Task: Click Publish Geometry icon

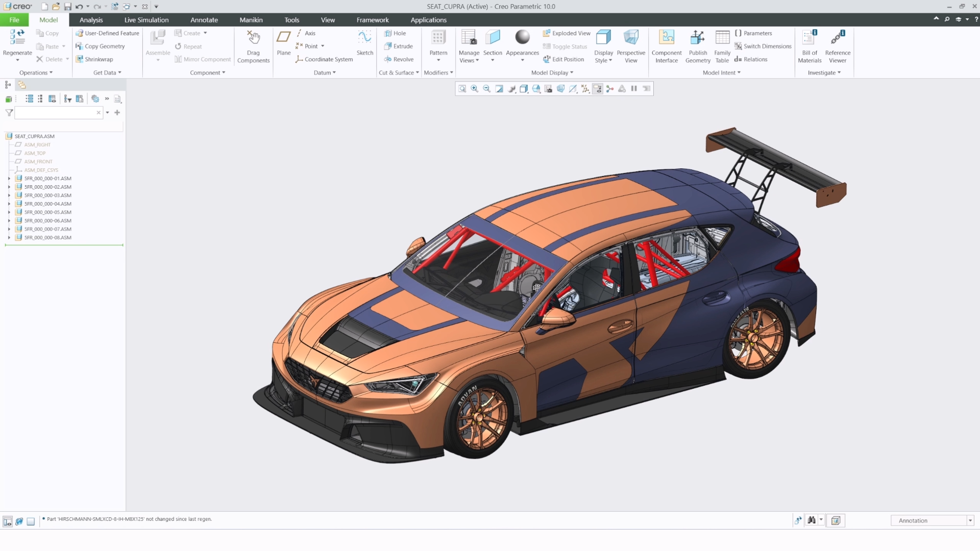Action: click(x=697, y=37)
